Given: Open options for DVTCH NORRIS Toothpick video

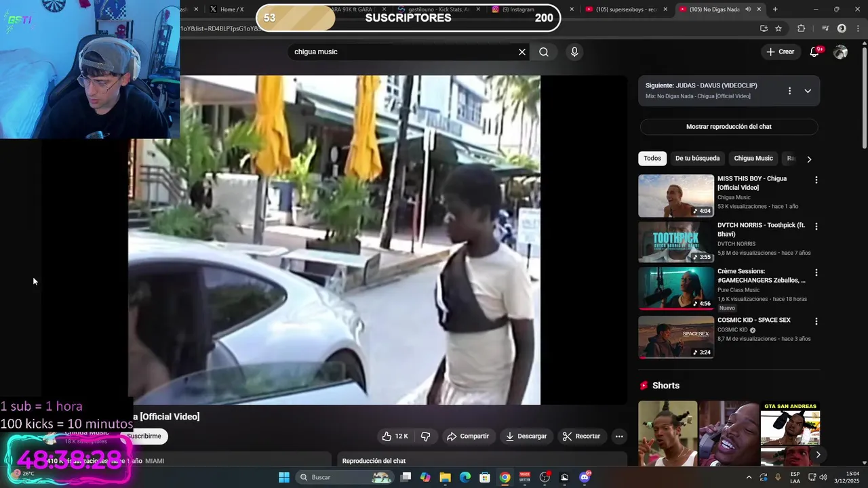Looking at the screenshot, I should 816,226.
